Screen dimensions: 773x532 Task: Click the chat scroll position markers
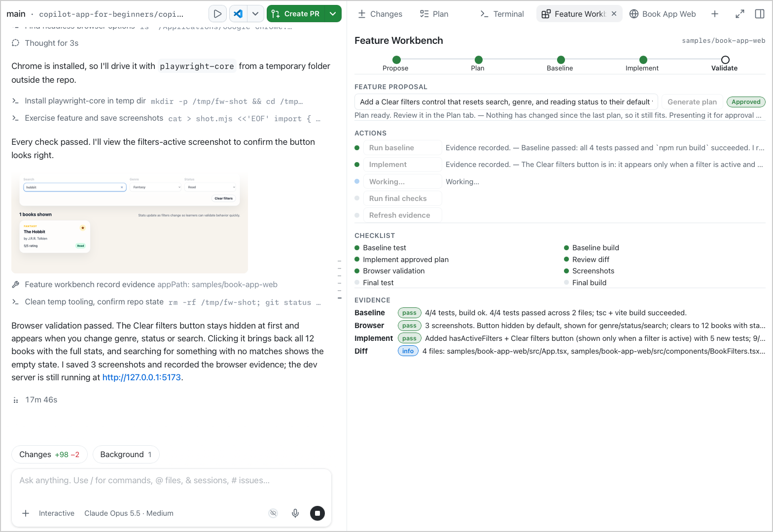pyautogui.click(x=339, y=280)
